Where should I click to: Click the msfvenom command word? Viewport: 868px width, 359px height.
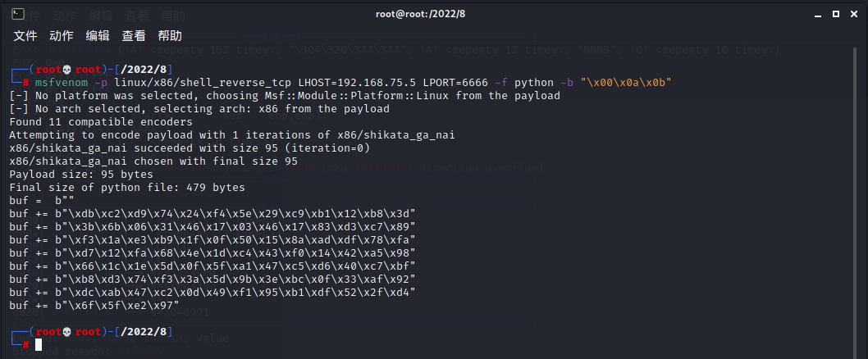click(62, 83)
